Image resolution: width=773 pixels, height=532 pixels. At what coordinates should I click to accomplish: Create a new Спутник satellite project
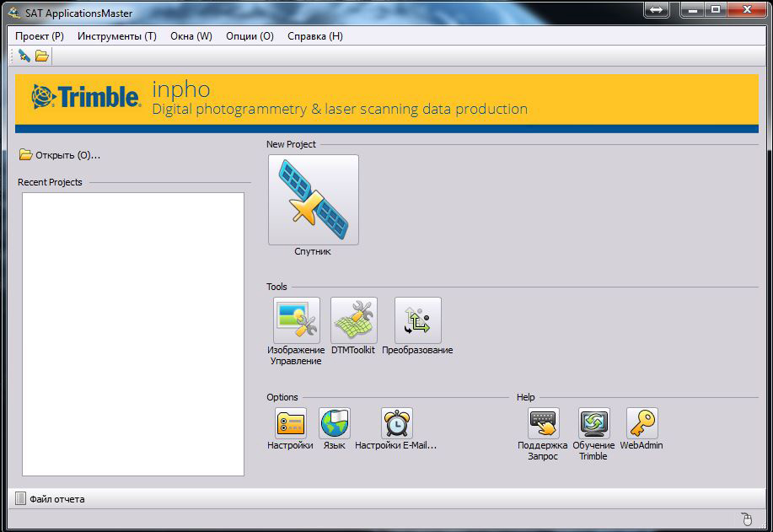tap(314, 200)
